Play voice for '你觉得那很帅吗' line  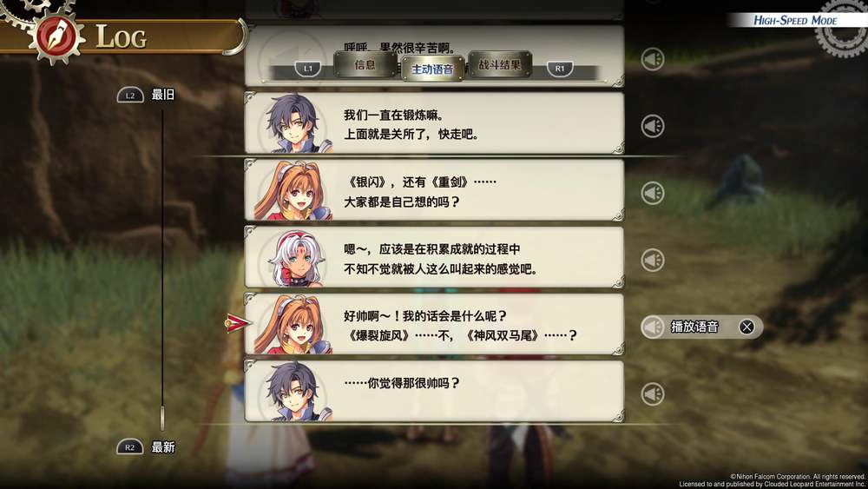click(653, 393)
